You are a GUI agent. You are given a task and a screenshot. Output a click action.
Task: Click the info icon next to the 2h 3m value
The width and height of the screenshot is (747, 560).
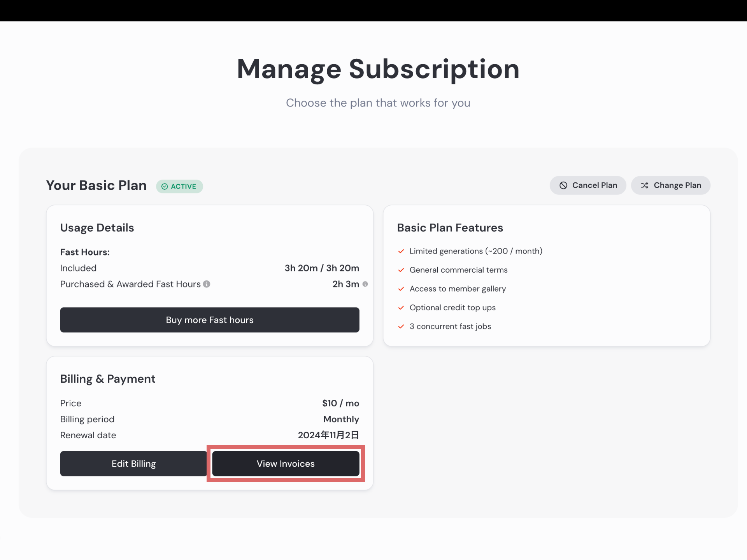366,284
